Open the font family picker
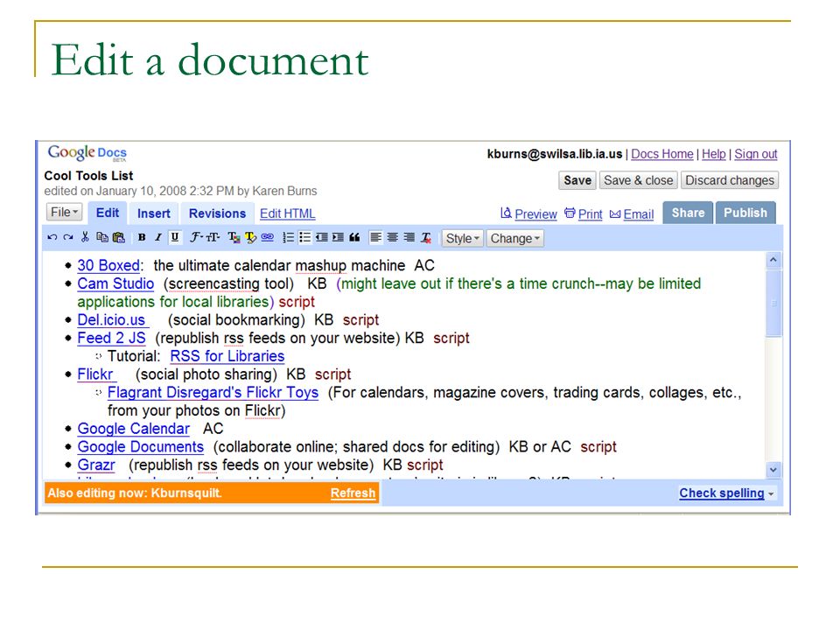The width and height of the screenshot is (840, 630). click(197, 237)
